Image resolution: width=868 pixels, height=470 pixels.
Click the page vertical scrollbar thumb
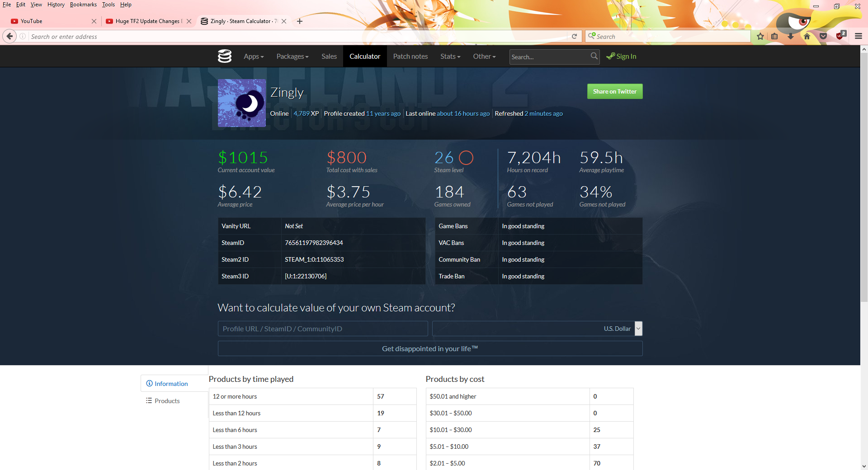(x=864, y=177)
